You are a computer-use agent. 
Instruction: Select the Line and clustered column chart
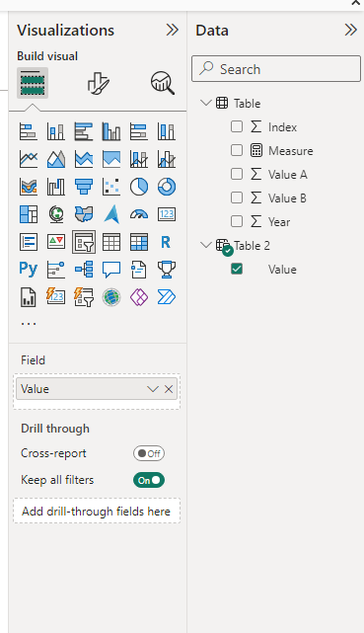click(x=167, y=159)
